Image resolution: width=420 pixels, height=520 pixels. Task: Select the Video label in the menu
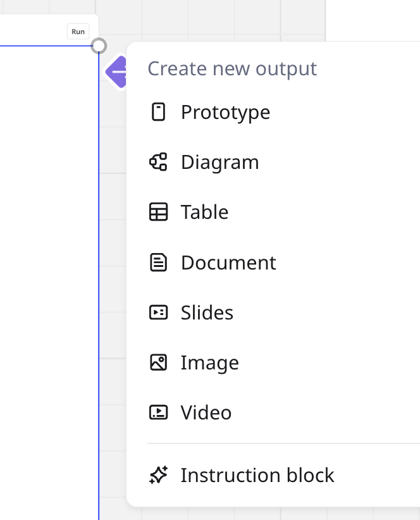click(206, 412)
